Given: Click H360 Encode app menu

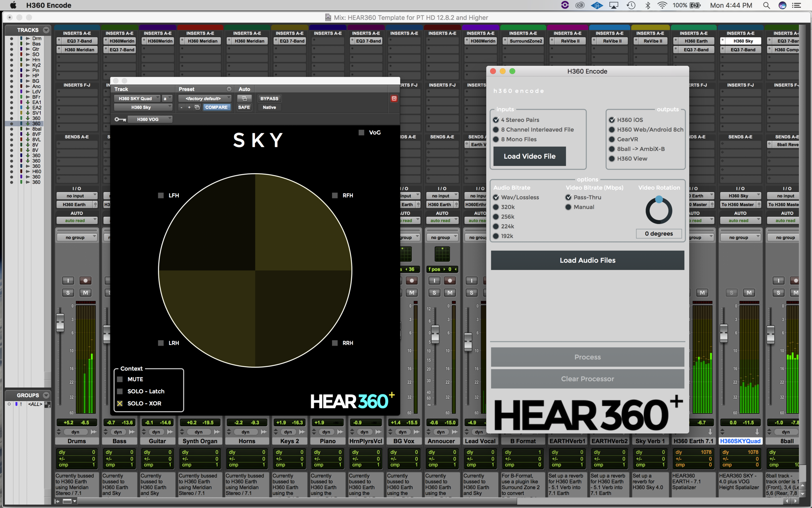Looking at the screenshot, I should pos(49,5).
